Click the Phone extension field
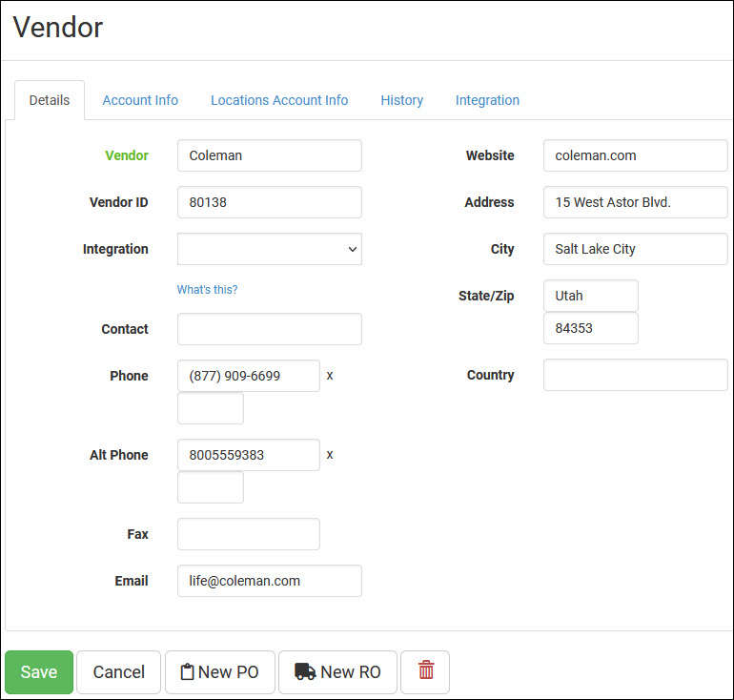The image size is (734, 700). tap(210, 408)
